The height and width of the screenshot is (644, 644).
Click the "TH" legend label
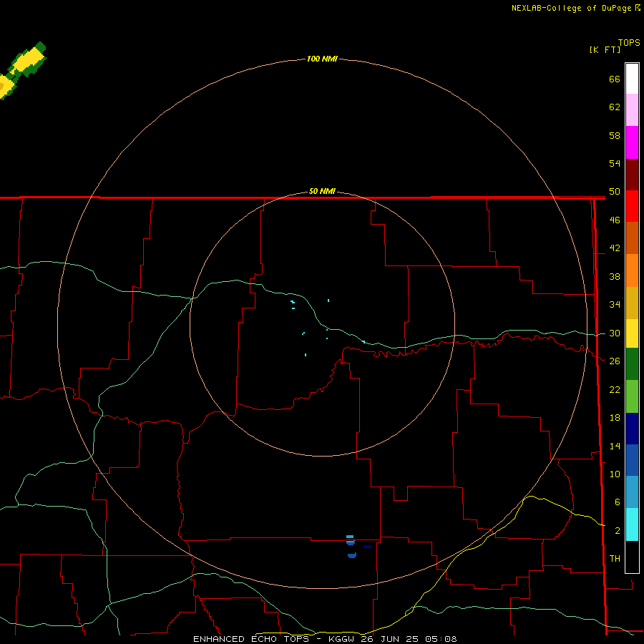tap(615, 559)
